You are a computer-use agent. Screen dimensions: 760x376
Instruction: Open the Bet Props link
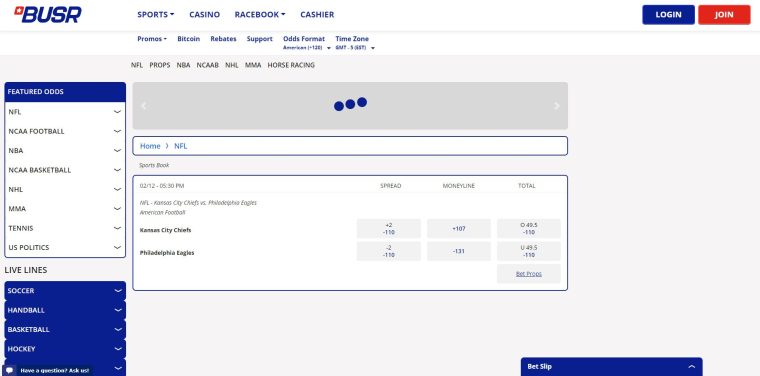pos(529,274)
